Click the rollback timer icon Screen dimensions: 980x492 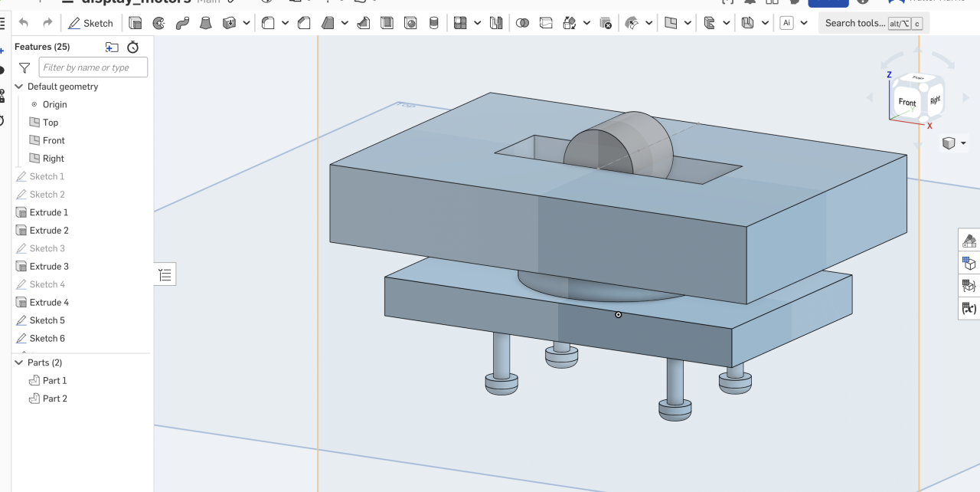pos(132,47)
